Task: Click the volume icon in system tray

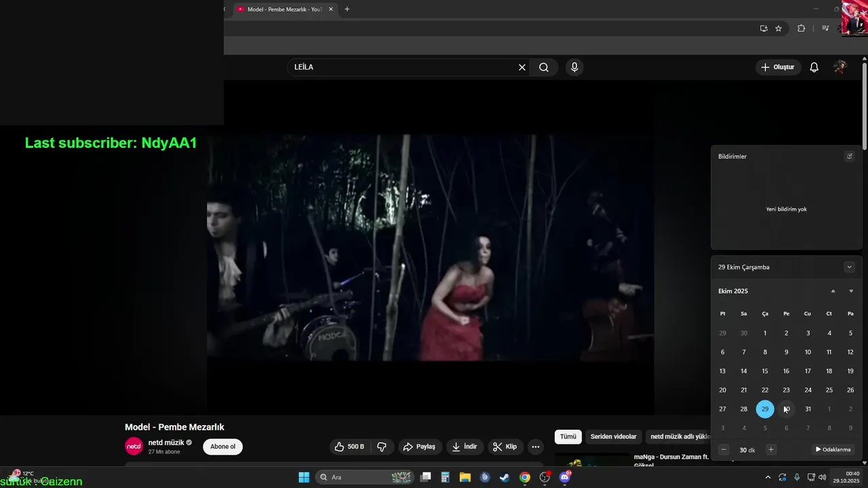Action: pyautogui.click(x=823, y=477)
